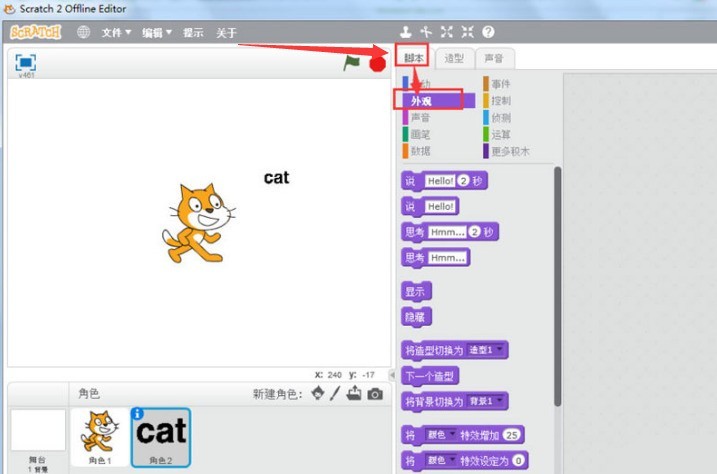
Task: Select the 控制 block category
Action: (x=498, y=101)
